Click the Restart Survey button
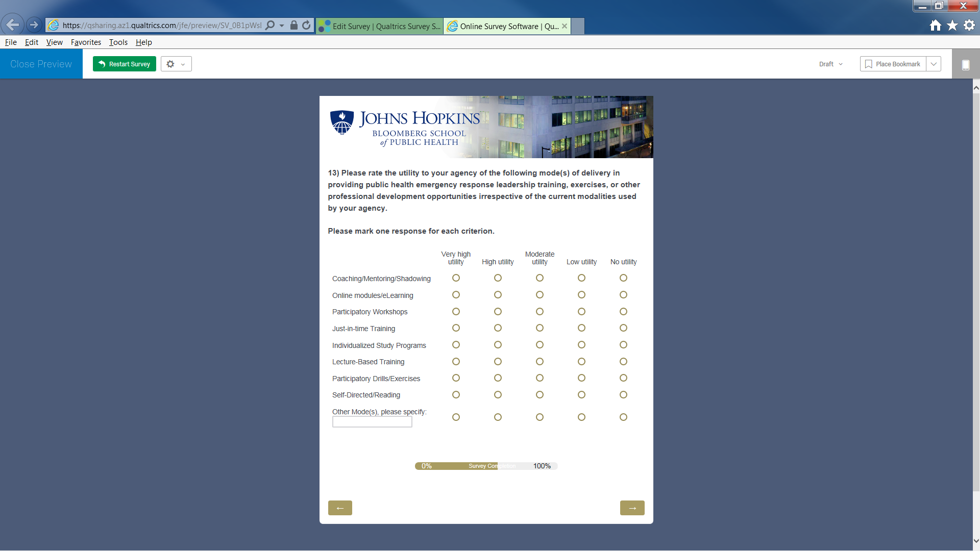Screen dimensions: 980x551 [125, 64]
